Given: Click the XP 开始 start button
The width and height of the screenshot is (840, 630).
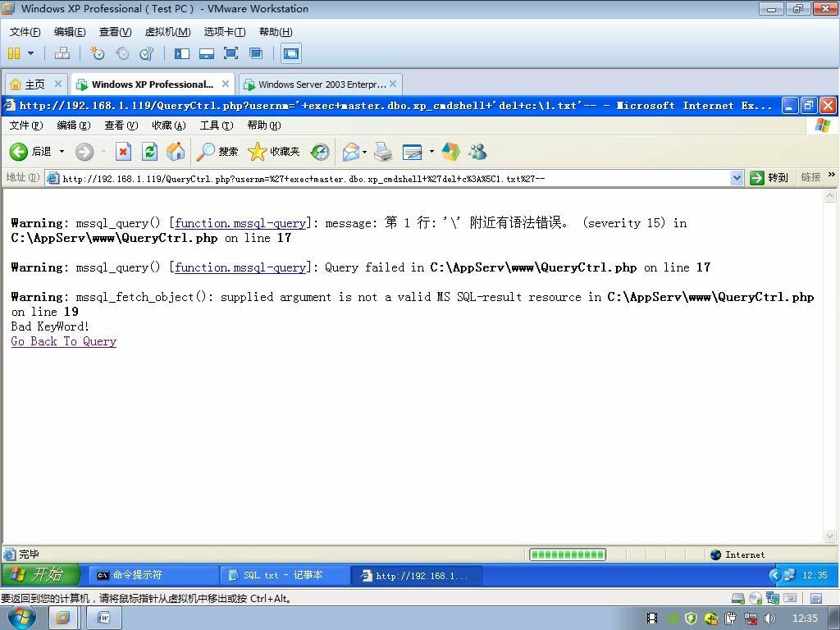Looking at the screenshot, I should pyautogui.click(x=41, y=575).
